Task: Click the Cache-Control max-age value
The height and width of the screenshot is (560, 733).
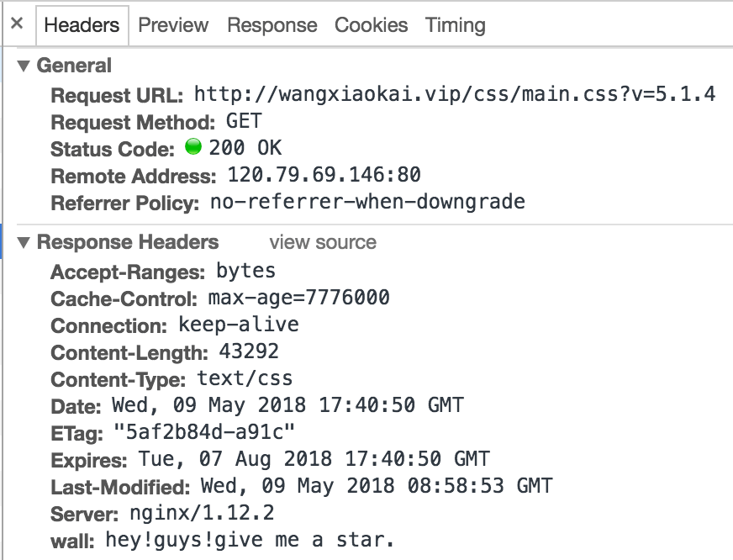Action: point(298,298)
